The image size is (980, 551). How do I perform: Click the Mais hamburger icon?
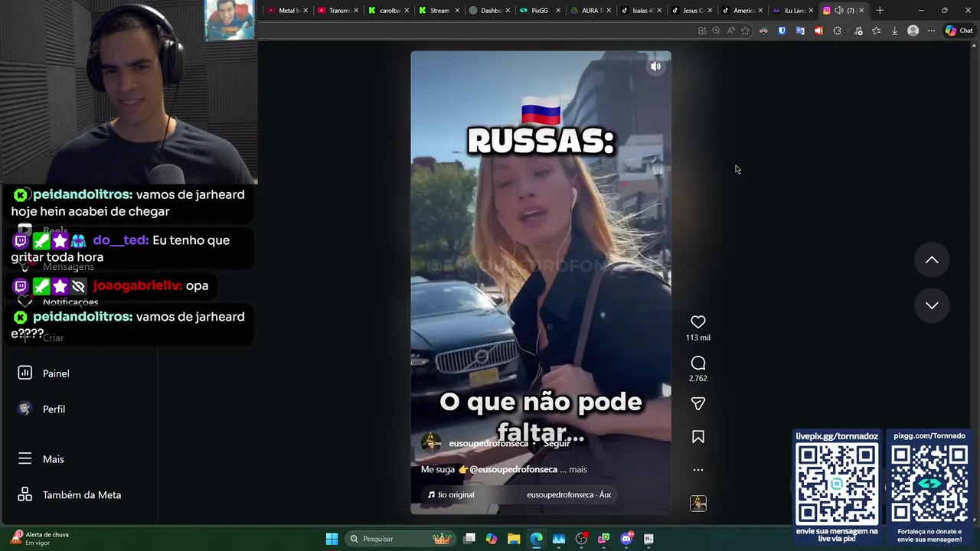pyautogui.click(x=24, y=458)
